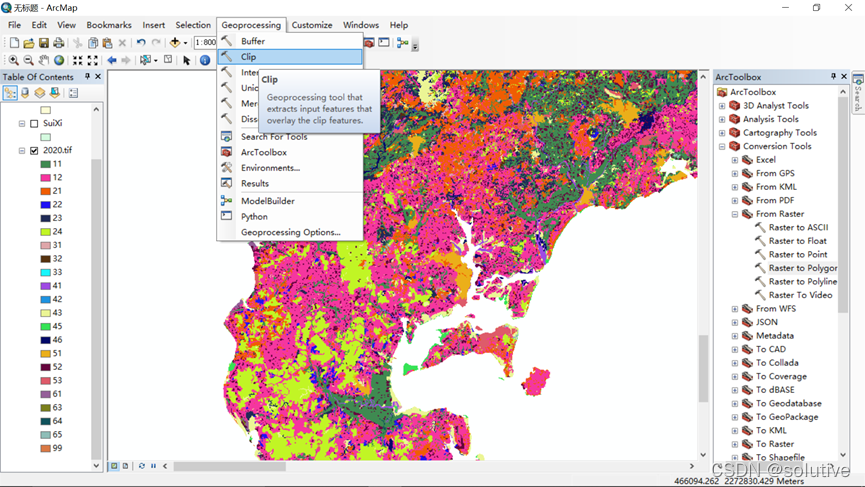This screenshot has height=487, width=865.
Task: Open Table Of Contents options
Action: click(73, 93)
